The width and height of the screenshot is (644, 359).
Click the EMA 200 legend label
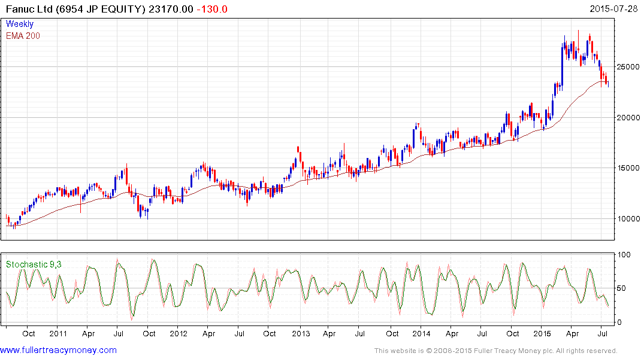coord(23,36)
